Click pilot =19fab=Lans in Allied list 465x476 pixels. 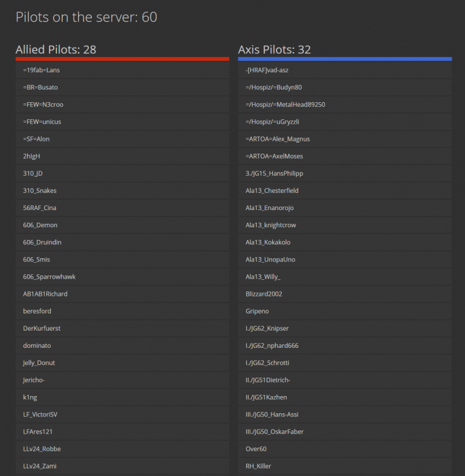click(41, 70)
